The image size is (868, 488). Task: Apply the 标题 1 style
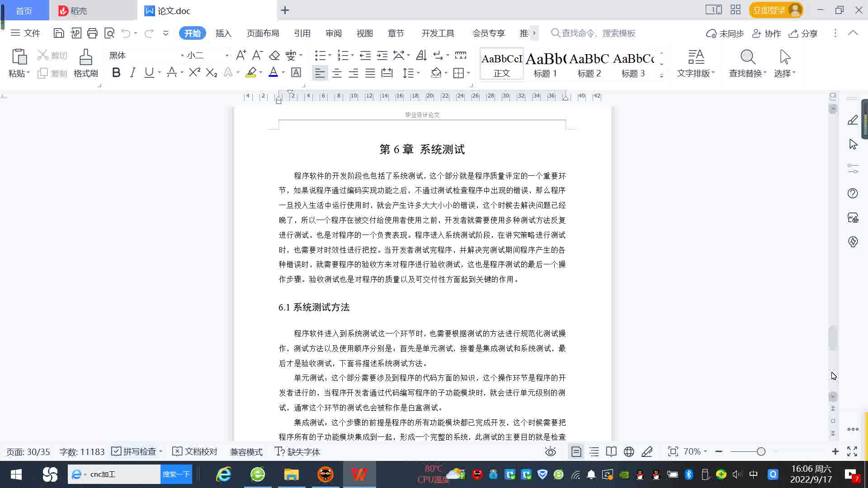pos(546,64)
